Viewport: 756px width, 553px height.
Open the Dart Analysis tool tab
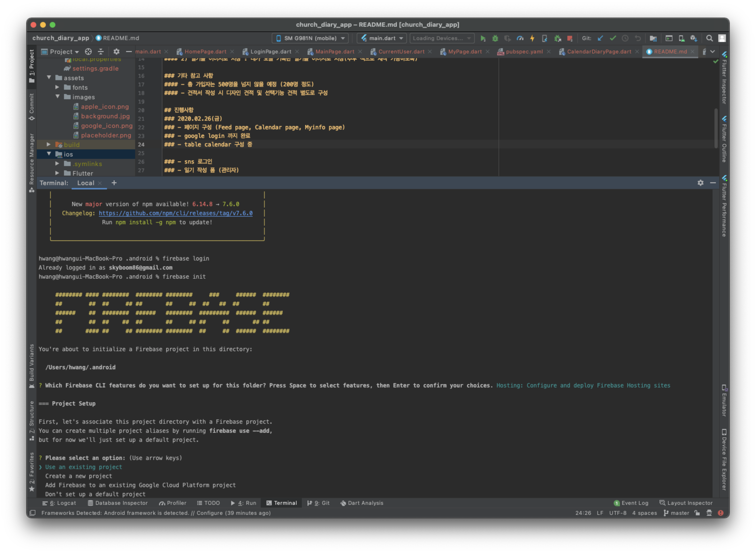(x=362, y=503)
